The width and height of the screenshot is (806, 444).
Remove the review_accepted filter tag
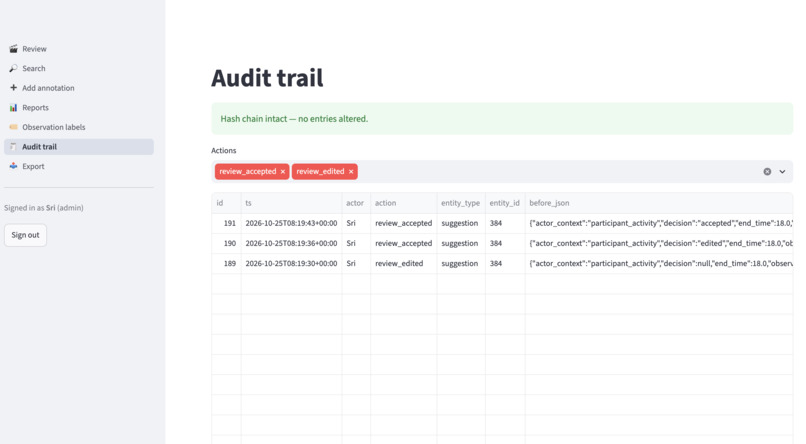click(x=283, y=172)
